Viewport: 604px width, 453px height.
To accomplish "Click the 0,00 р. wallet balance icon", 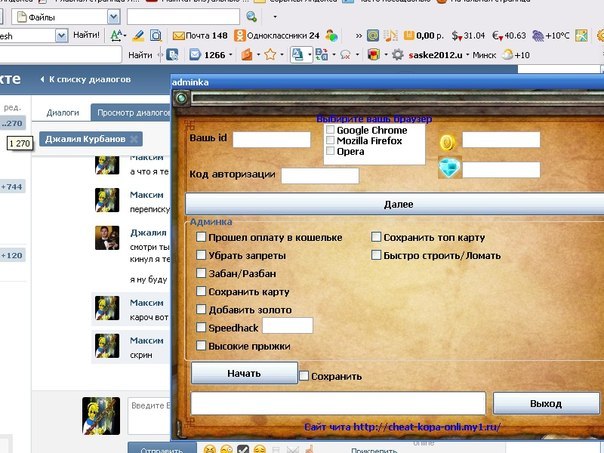I will tap(409, 36).
